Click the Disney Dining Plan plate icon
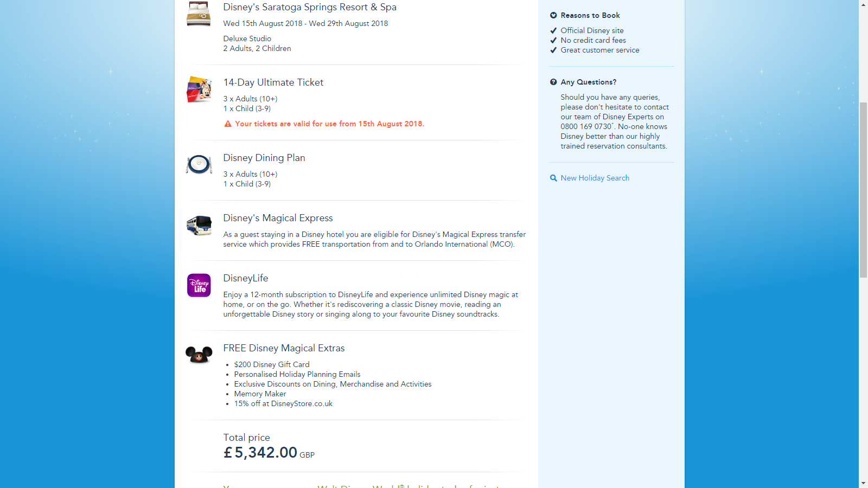The height and width of the screenshot is (488, 868). coord(199,164)
